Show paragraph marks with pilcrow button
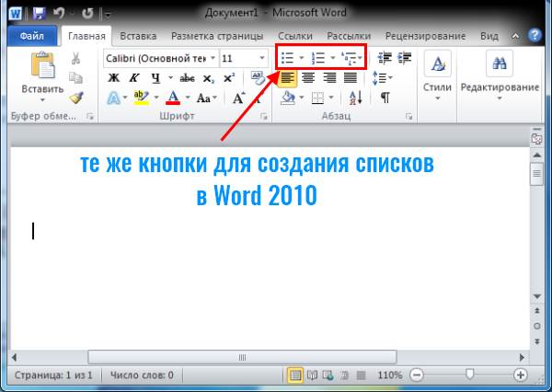Screen dimensions: 552x392 coord(385,98)
